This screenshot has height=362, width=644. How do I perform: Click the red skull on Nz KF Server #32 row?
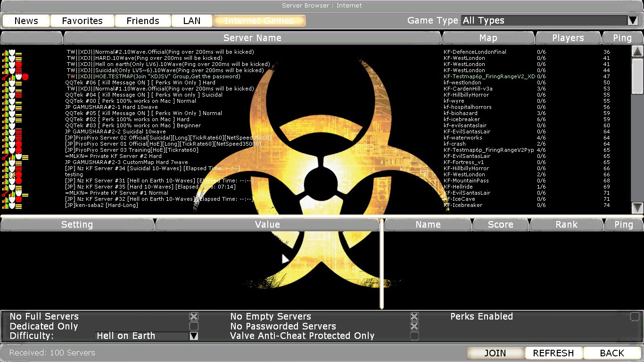[18, 199]
